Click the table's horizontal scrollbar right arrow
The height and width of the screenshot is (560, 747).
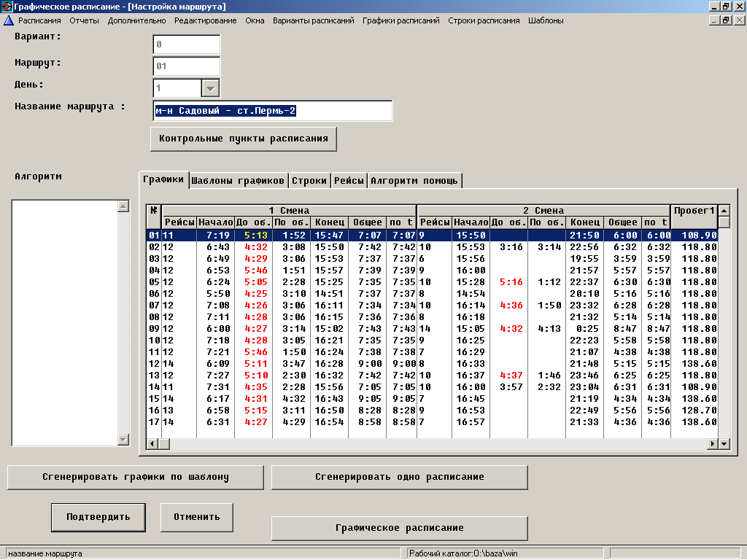[712, 443]
